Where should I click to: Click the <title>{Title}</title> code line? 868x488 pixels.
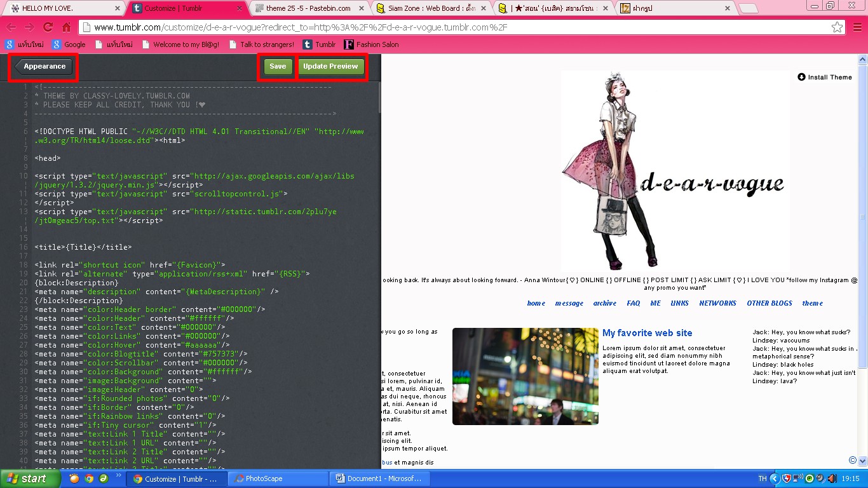83,247
